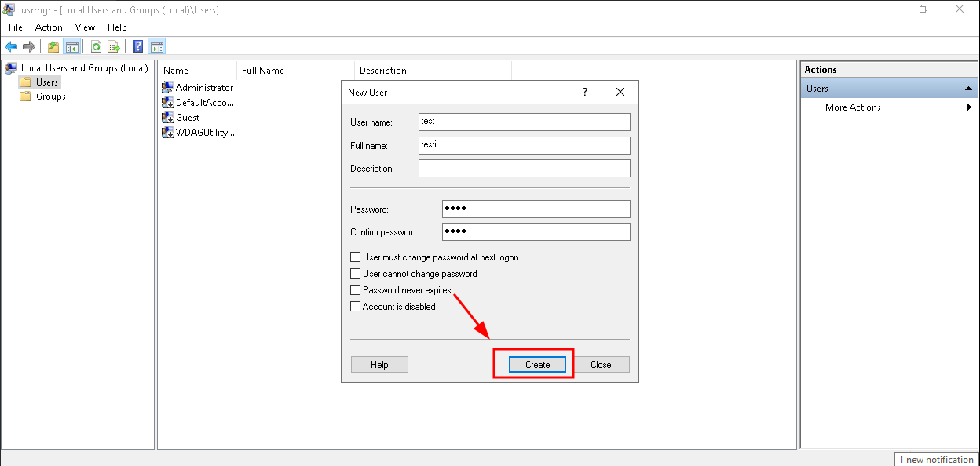The width and height of the screenshot is (980, 466).
Task: Select the Groups folder in tree
Action: coord(50,96)
